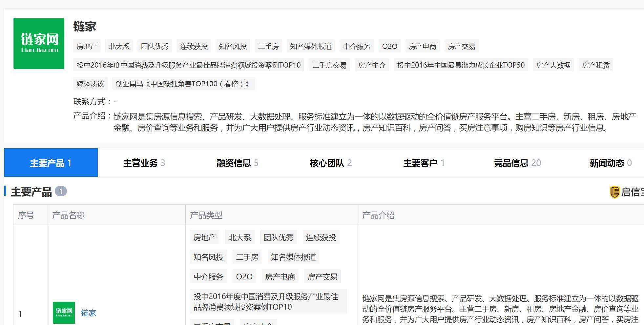
Task: Click header tag 知名风投
Action: pyautogui.click(x=233, y=46)
